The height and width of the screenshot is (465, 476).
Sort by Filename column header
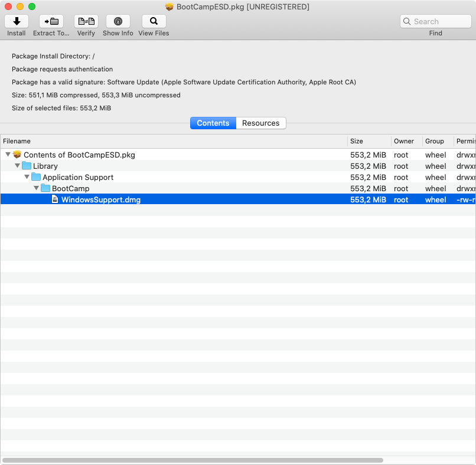click(174, 142)
